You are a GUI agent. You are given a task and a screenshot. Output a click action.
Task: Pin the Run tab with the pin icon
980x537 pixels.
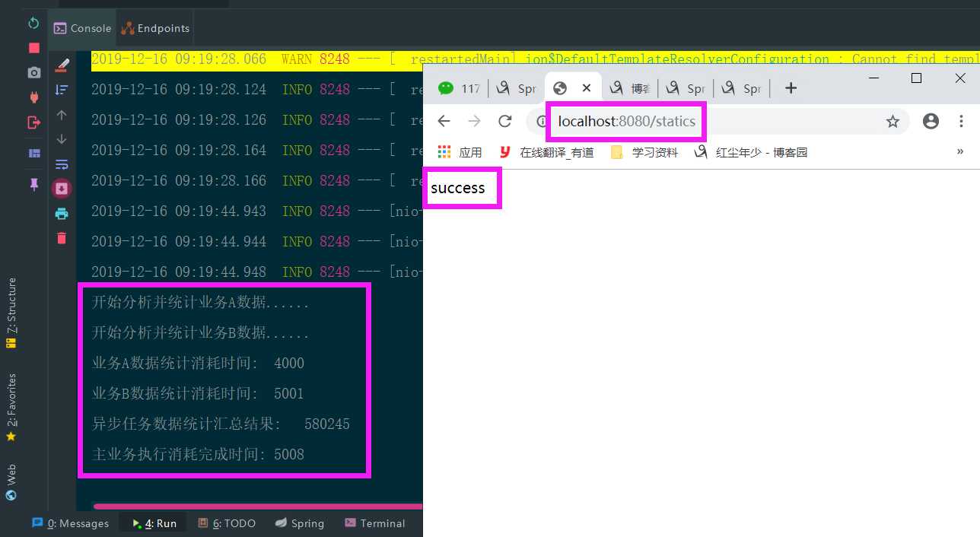33,185
